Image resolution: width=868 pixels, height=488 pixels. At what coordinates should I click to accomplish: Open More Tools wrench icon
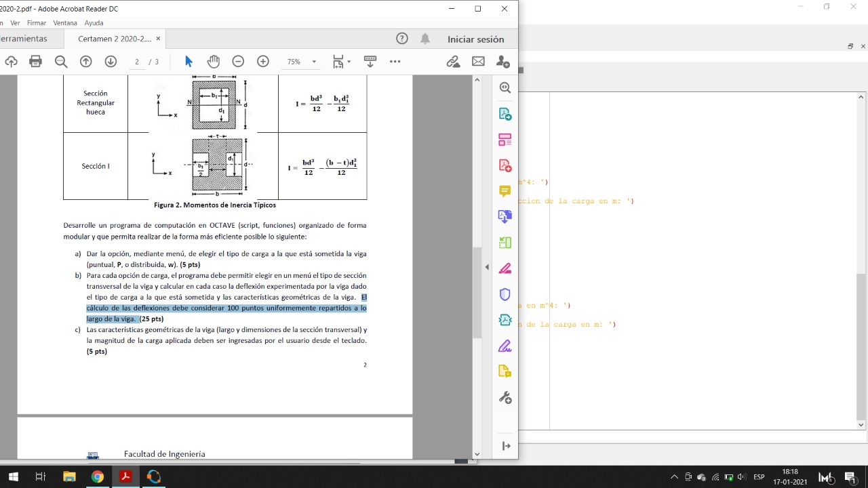[x=505, y=398]
